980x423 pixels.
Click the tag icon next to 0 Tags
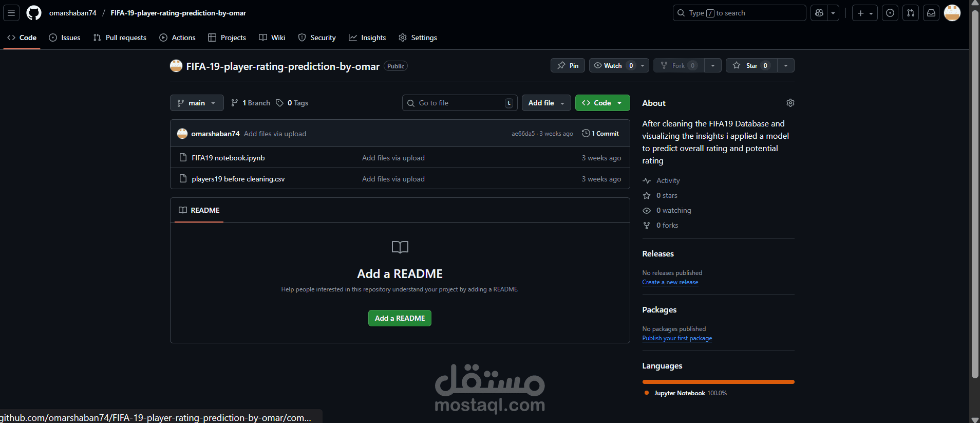coord(279,103)
